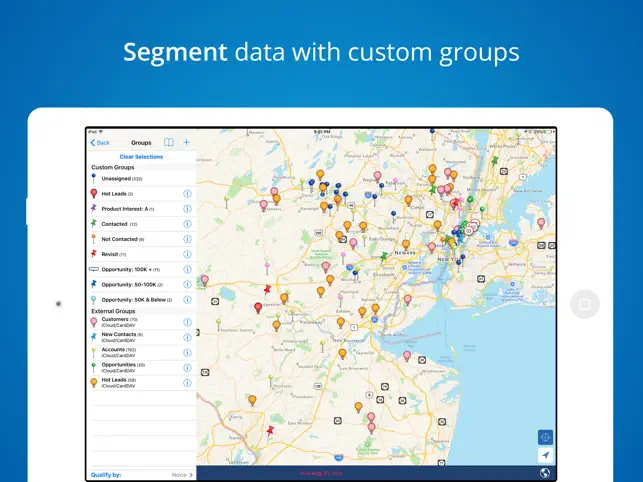Tap the location arrow map button
This screenshot has height=482, width=643.
tap(545, 455)
